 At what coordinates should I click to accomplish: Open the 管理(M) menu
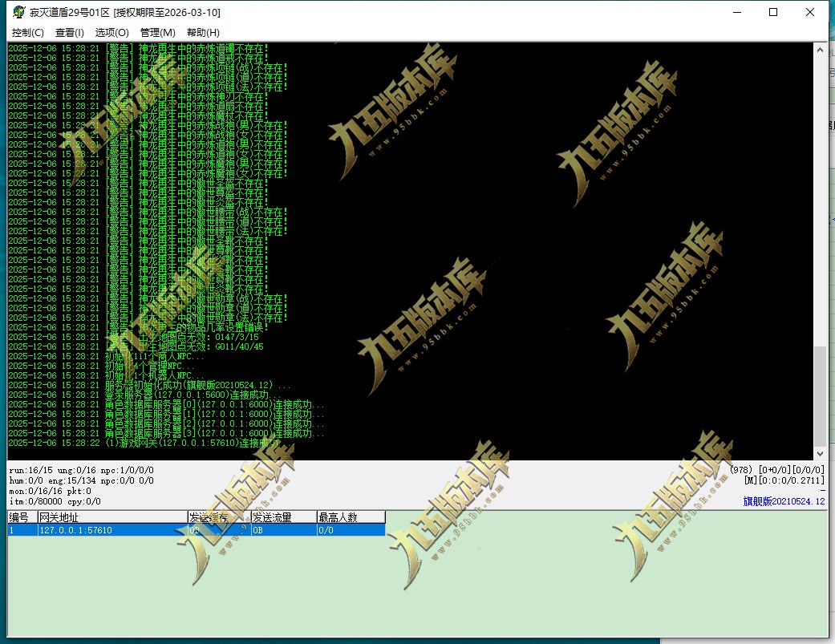pos(158,32)
